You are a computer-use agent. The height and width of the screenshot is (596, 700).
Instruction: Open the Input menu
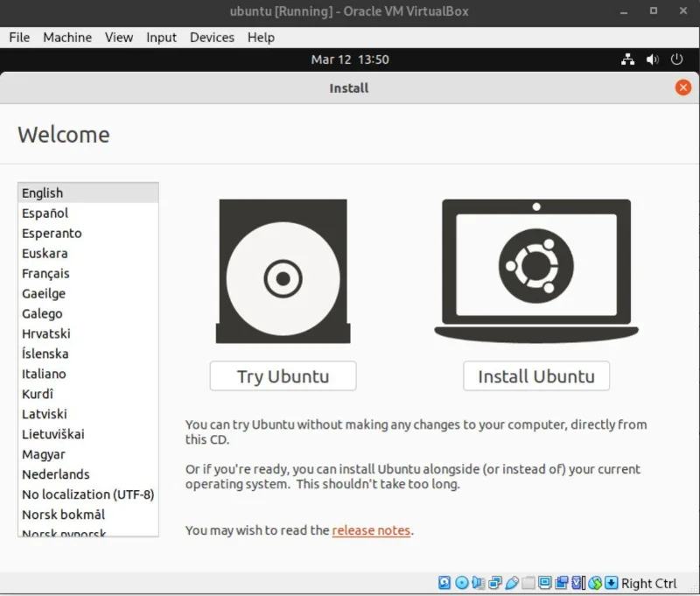click(x=161, y=38)
